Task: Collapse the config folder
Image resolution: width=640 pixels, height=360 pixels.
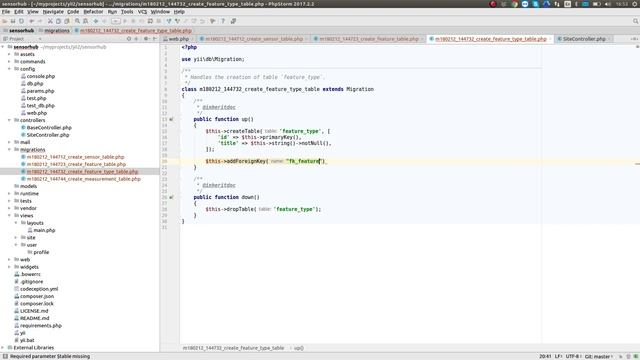Action: click(9, 69)
